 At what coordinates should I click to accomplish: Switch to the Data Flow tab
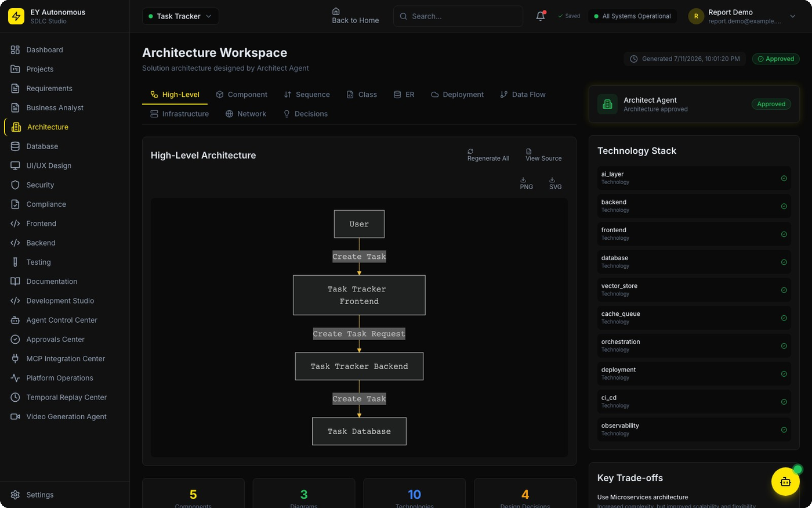point(523,95)
